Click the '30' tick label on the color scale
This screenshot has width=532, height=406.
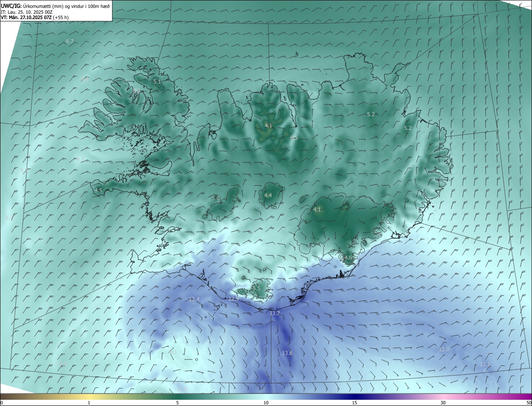(443, 403)
